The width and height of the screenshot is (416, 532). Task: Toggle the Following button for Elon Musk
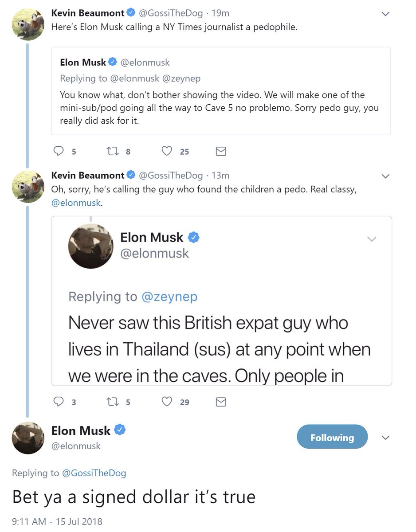coord(332,438)
